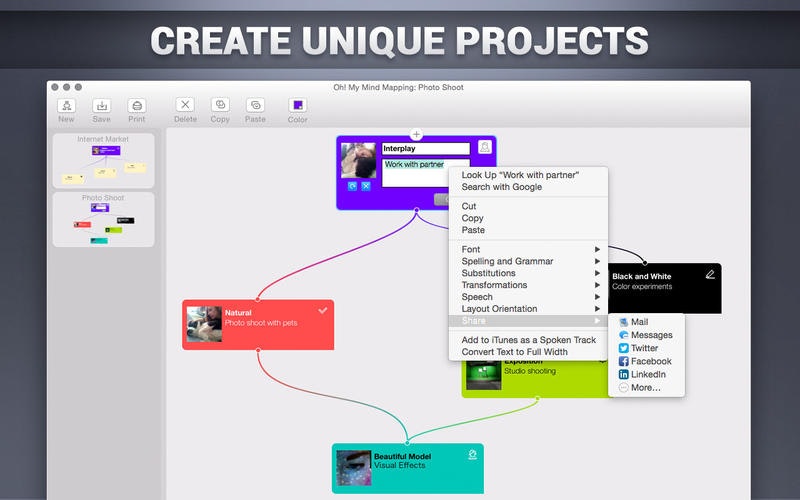Click the icon on Beautiful Model node
Viewport: 800px width, 500px height.
pos(472,454)
